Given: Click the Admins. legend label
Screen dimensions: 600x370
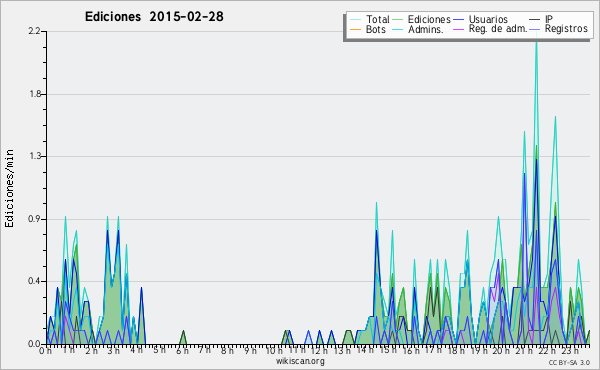Looking at the screenshot, I should [x=426, y=29].
